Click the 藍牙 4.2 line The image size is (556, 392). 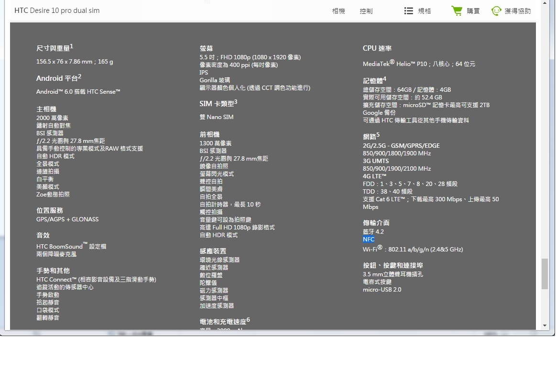[x=373, y=232]
